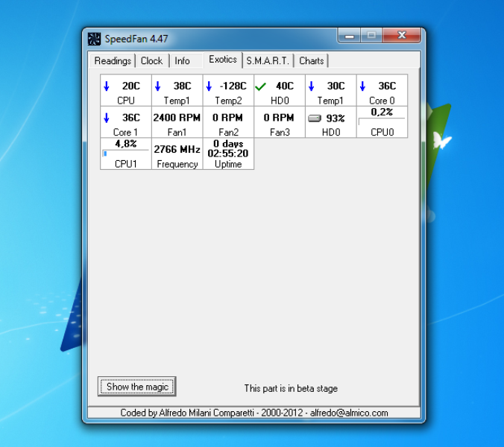This screenshot has width=504, height=447.
Task: Click the hard disk icon showing 93%
Action: click(x=315, y=118)
